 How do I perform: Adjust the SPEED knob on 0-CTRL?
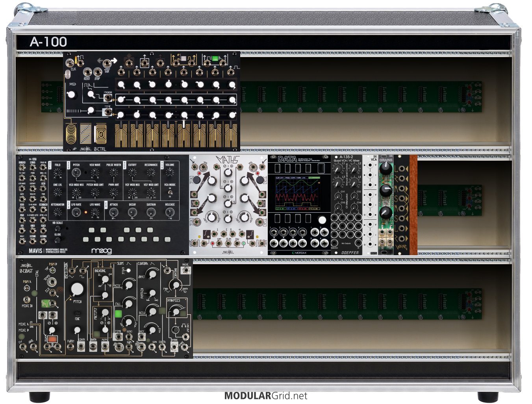(71, 94)
